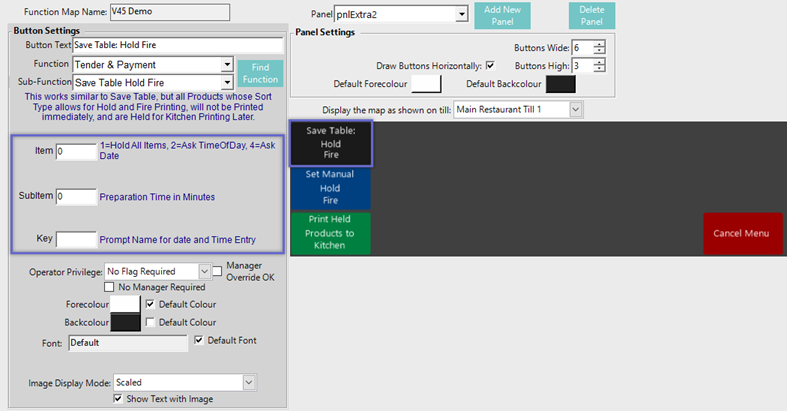Toggle Manager Override OK checkbox
The image size is (787, 411).
pyautogui.click(x=217, y=271)
